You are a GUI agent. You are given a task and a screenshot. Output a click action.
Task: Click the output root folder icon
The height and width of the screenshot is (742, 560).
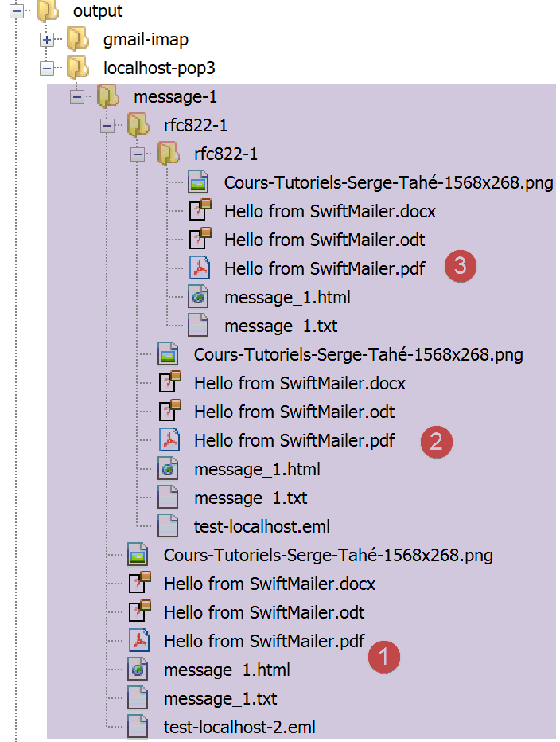click(x=48, y=10)
